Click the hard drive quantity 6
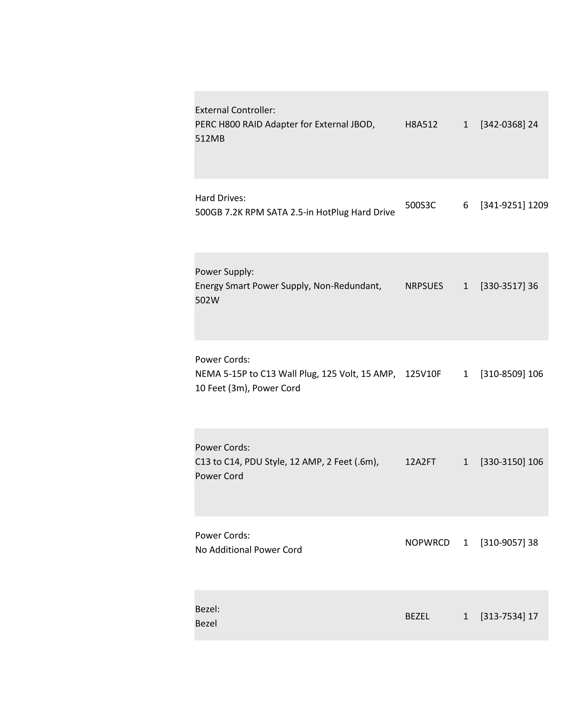Image resolution: width=563 pixels, height=728 pixels. pos(466,205)
